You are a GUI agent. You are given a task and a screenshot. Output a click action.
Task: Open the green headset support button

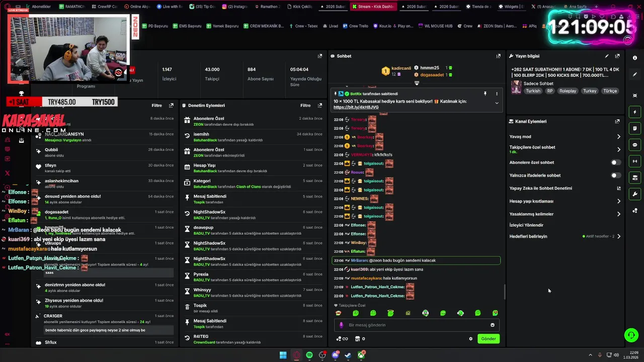[631, 335]
